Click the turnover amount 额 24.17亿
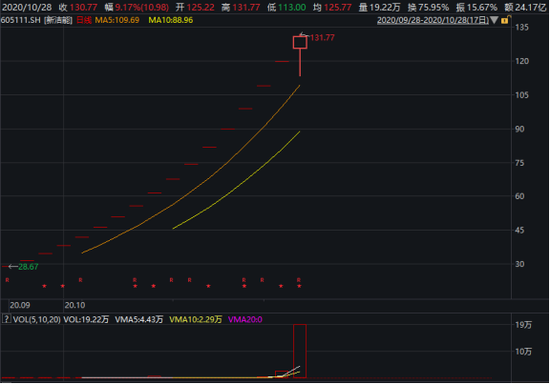 coord(525,7)
